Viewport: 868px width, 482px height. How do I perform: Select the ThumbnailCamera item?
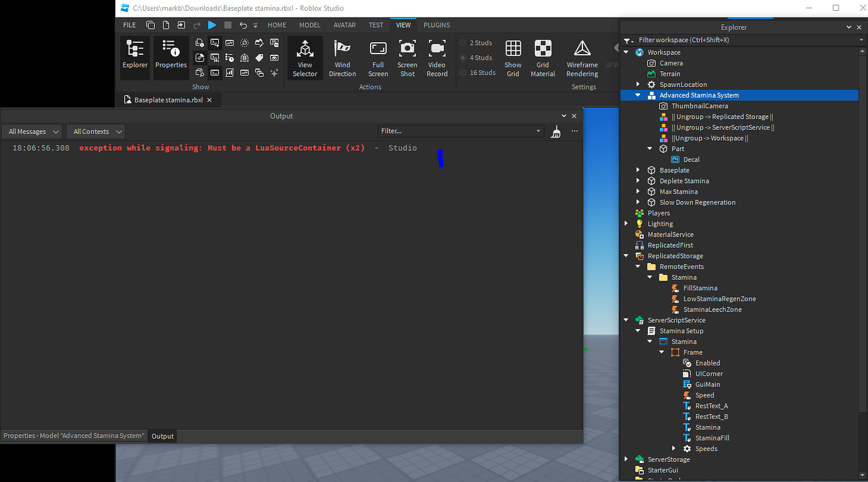click(699, 106)
